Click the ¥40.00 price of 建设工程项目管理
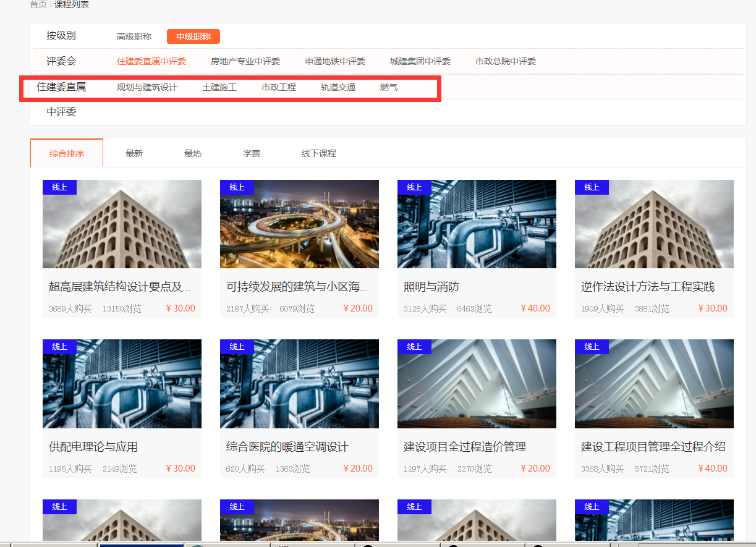756x547 pixels. click(713, 469)
